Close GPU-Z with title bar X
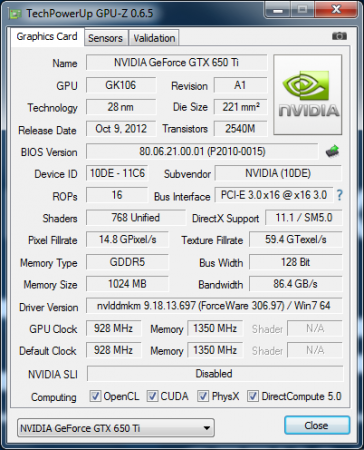This screenshot has height=450, width=364. (336, 10)
